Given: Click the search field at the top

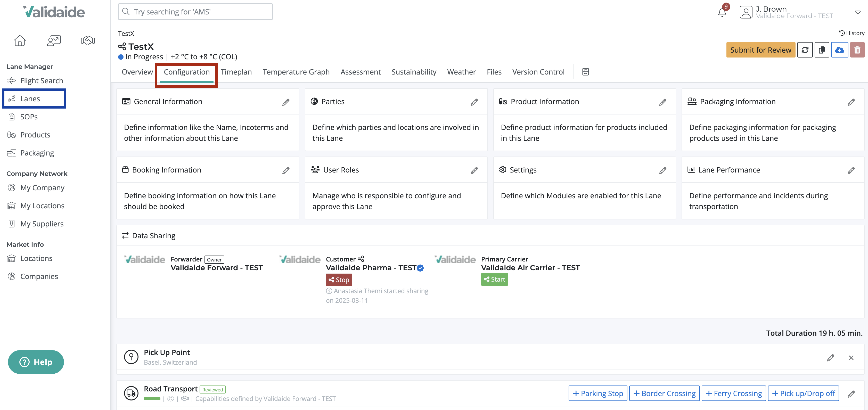Looking at the screenshot, I should tap(195, 11).
